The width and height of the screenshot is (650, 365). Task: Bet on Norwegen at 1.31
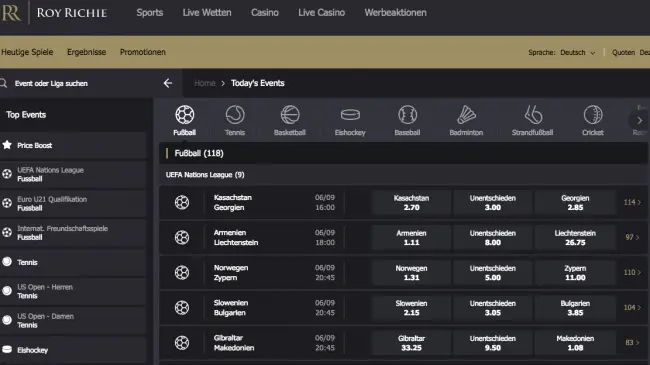(x=411, y=273)
